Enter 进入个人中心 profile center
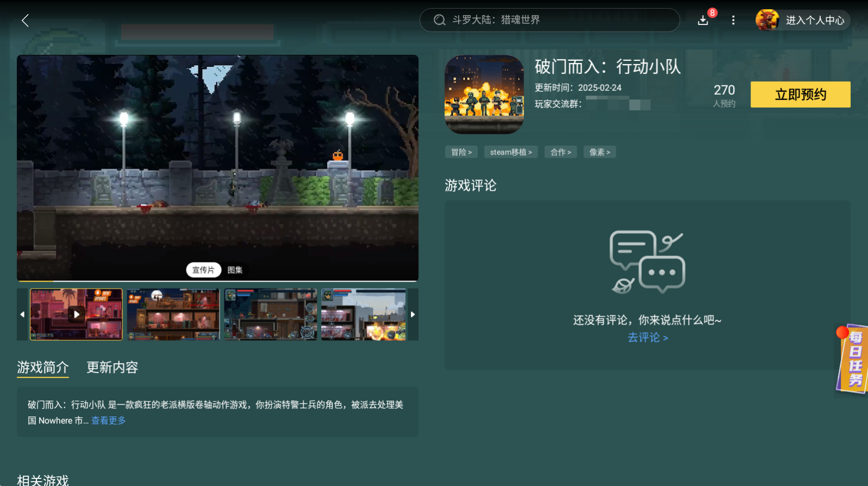 pyautogui.click(x=815, y=20)
